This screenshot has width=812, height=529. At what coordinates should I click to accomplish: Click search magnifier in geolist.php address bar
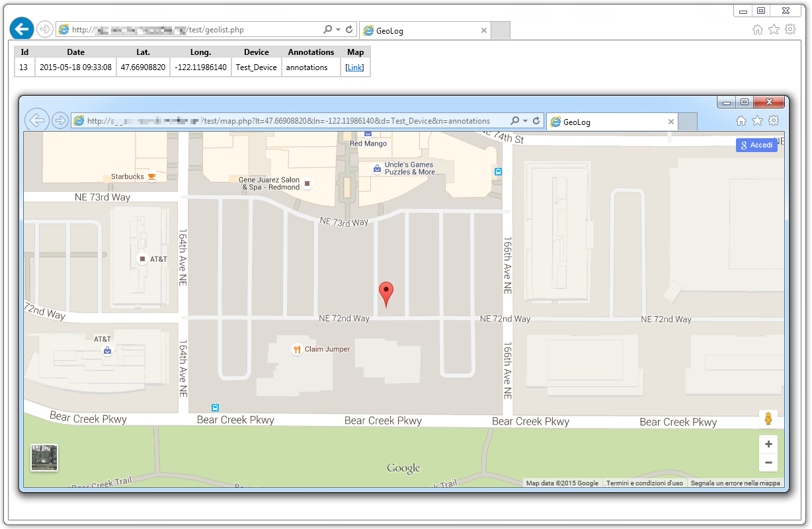[x=327, y=30]
